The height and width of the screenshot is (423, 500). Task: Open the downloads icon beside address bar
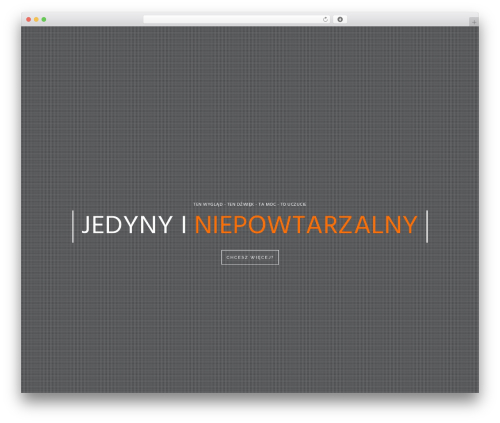click(x=340, y=19)
